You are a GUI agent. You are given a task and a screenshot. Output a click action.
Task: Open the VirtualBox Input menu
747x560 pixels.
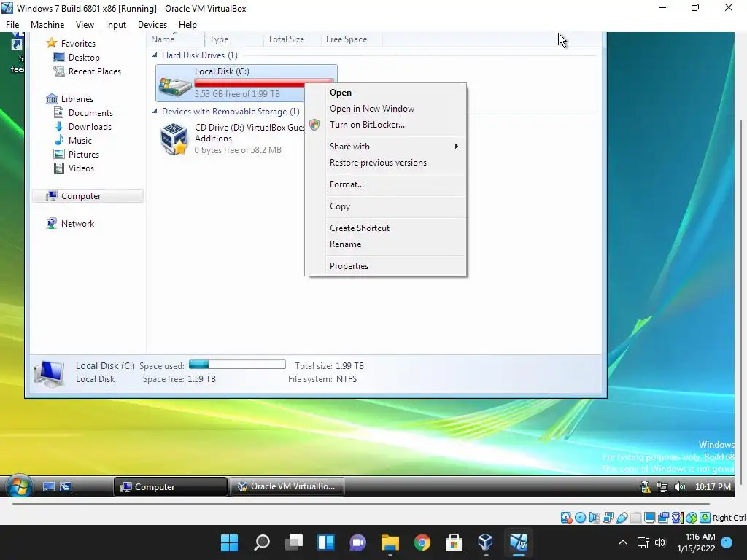pos(116,25)
